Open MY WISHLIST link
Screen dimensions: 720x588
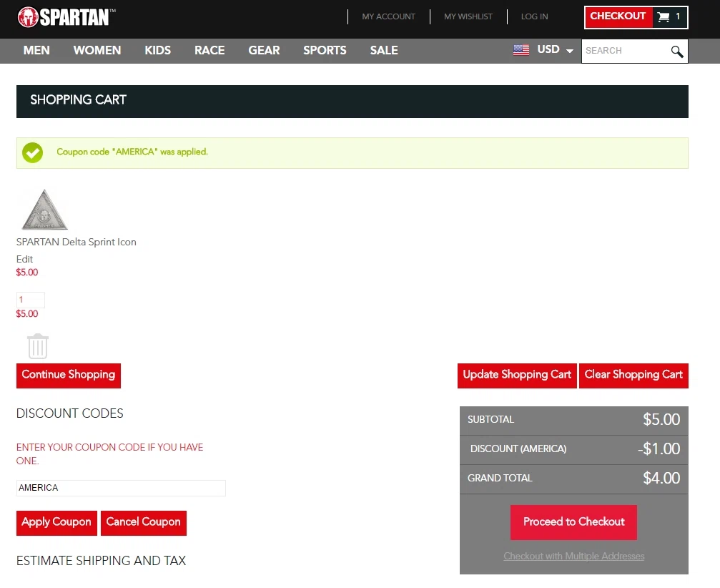pyautogui.click(x=468, y=16)
